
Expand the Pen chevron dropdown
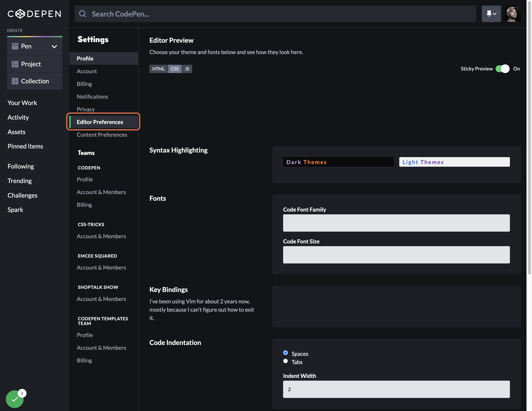coord(54,46)
